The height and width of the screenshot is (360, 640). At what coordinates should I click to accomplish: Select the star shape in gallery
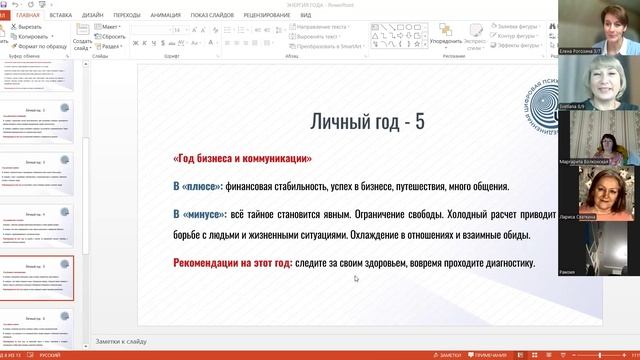tap(417, 44)
